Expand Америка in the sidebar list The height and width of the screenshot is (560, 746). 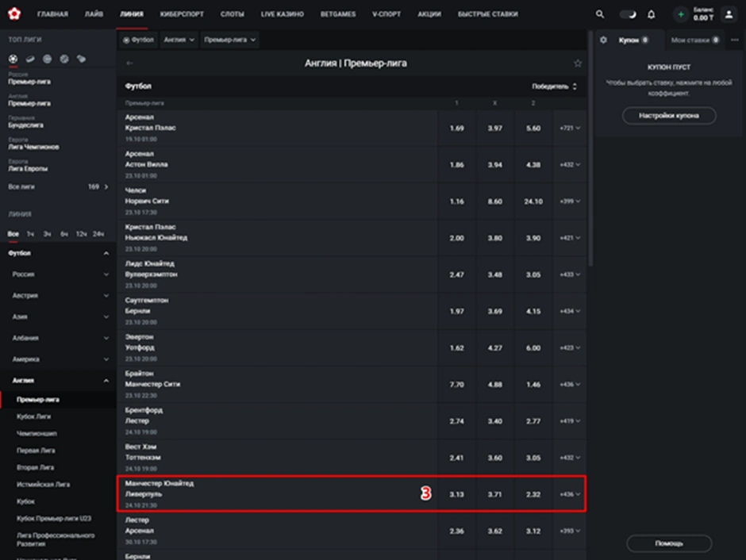[x=106, y=359]
